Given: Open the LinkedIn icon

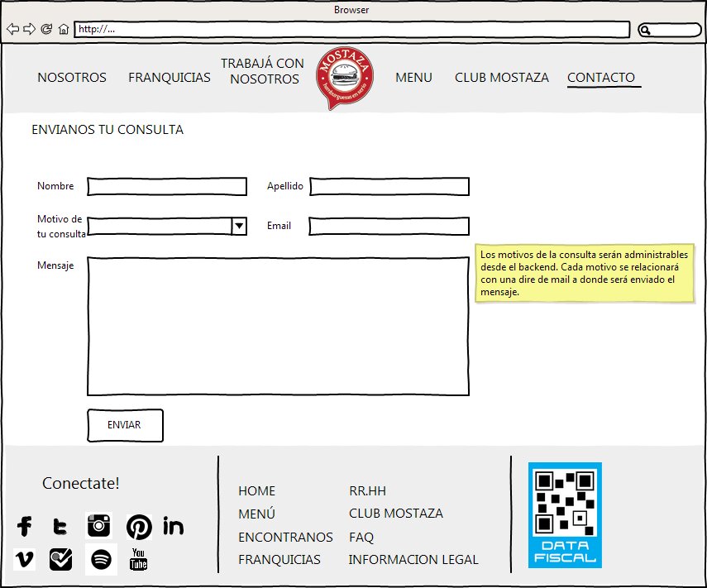Looking at the screenshot, I should pyautogui.click(x=173, y=526).
